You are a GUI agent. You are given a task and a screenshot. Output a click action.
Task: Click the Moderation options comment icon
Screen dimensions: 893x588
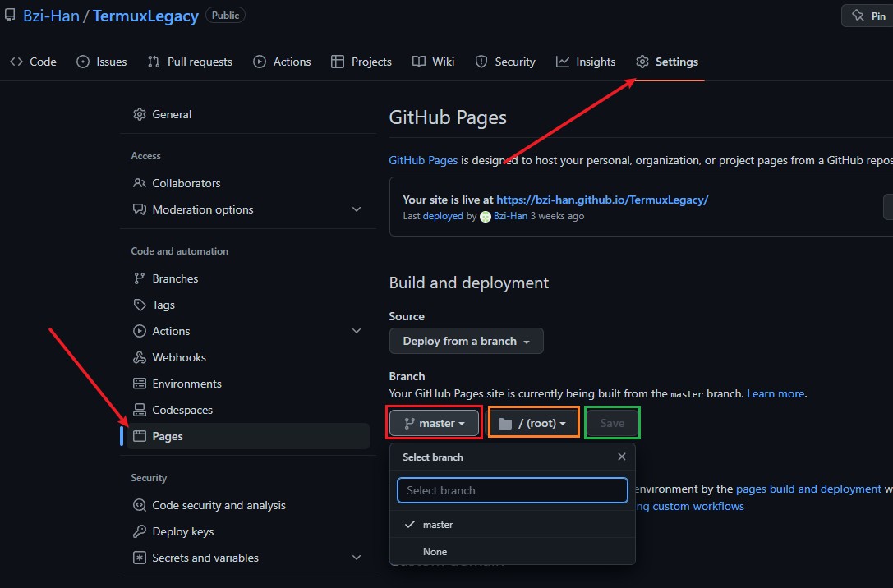[x=140, y=209]
